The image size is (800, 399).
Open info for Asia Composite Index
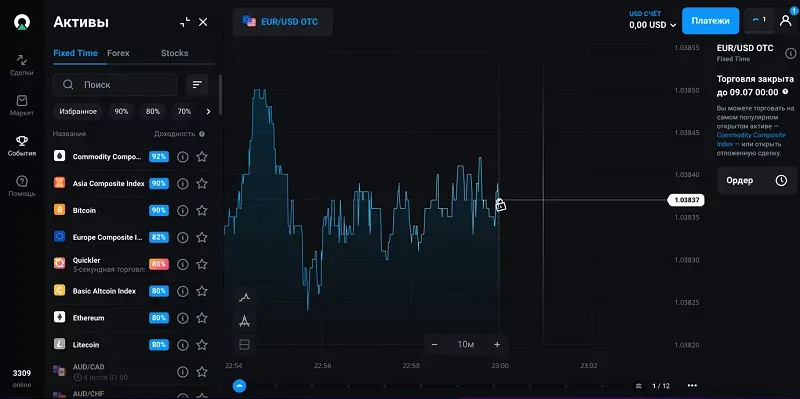click(183, 183)
